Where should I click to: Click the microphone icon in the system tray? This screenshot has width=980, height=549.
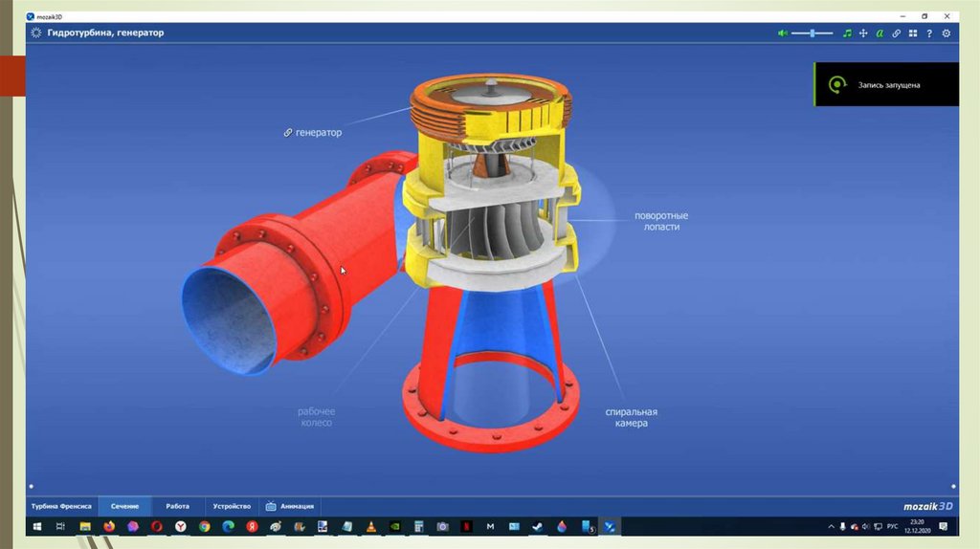842,526
